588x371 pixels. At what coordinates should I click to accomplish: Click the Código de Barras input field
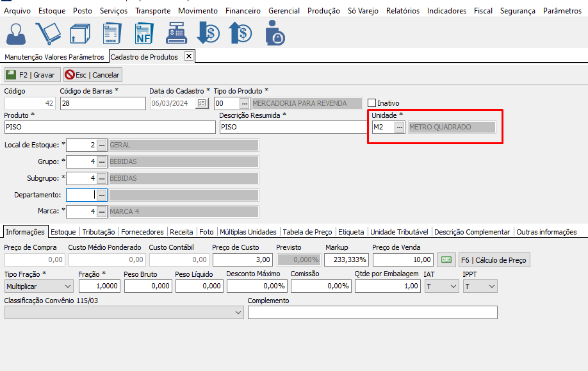click(x=102, y=103)
